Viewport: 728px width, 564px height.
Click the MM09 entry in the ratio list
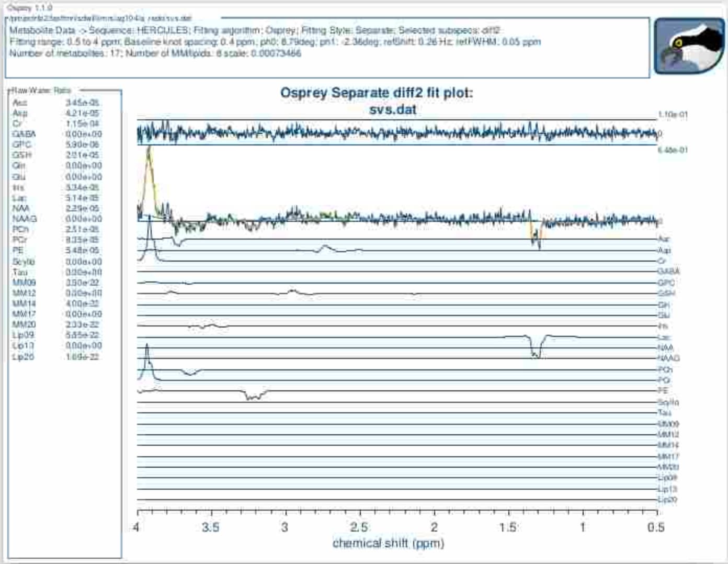click(24, 283)
